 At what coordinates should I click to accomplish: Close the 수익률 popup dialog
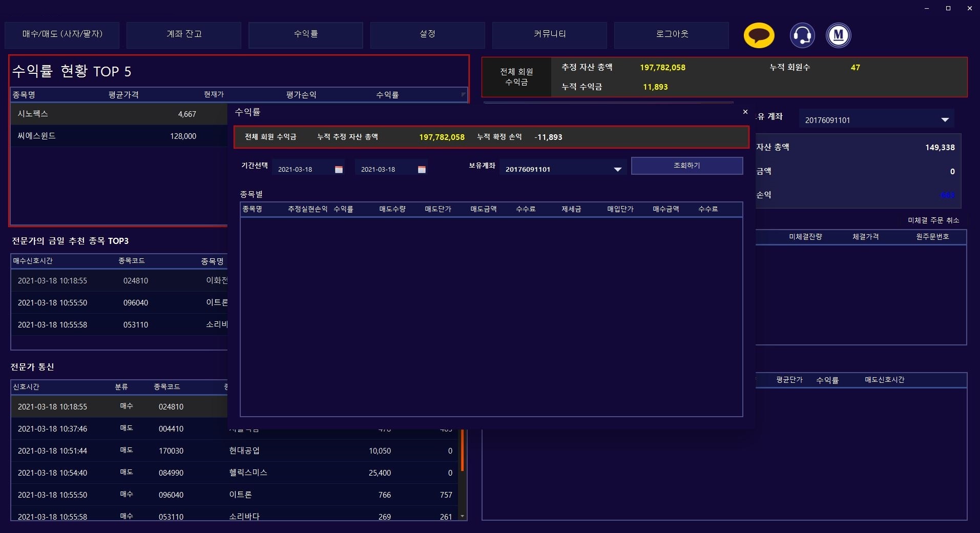tap(745, 112)
